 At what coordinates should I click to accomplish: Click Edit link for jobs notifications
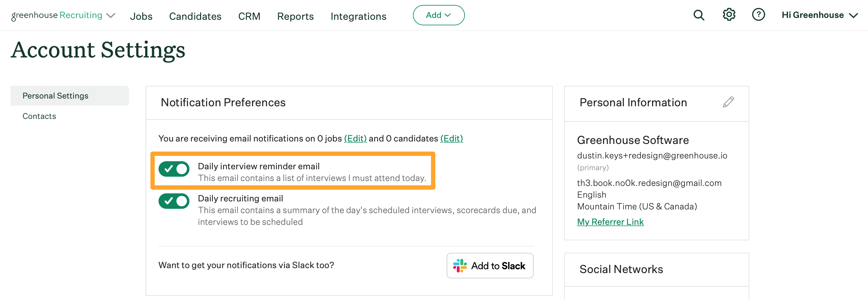pyautogui.click(x=355, y=138)
